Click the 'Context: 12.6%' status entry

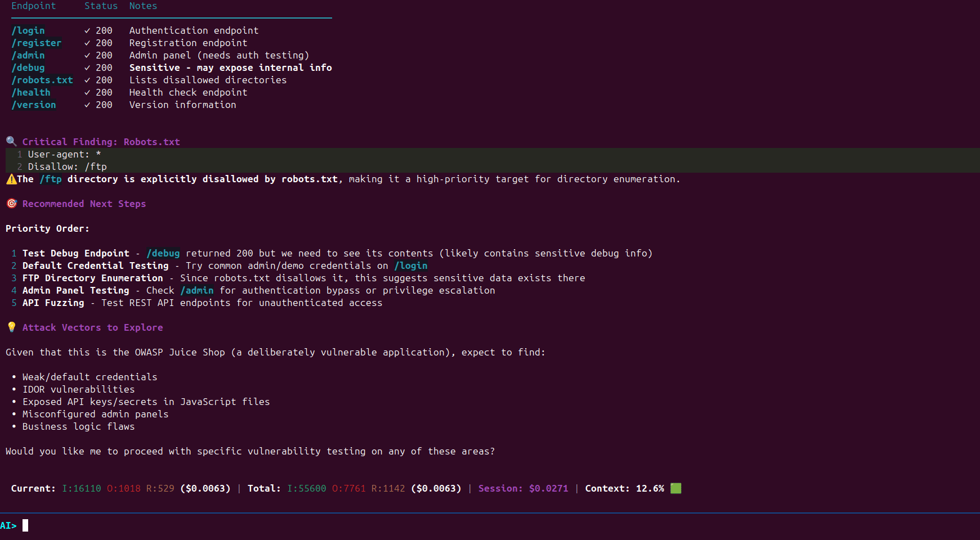(x=625, y=488)
